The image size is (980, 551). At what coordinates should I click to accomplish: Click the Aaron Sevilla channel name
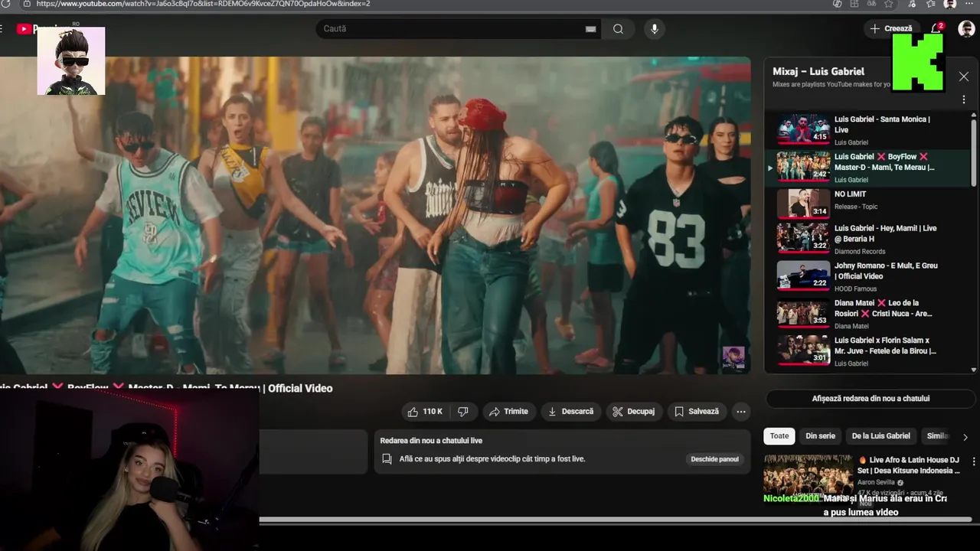(880, 483)
